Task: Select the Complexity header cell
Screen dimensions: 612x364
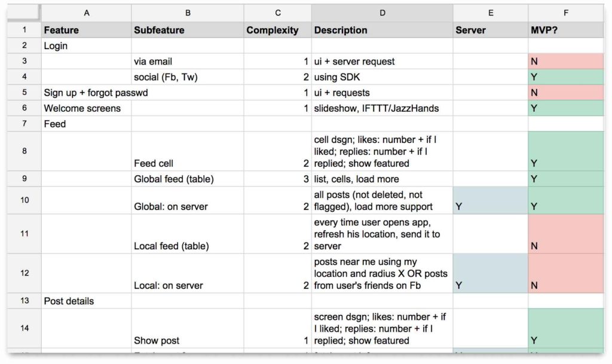Action: (277, 30)
